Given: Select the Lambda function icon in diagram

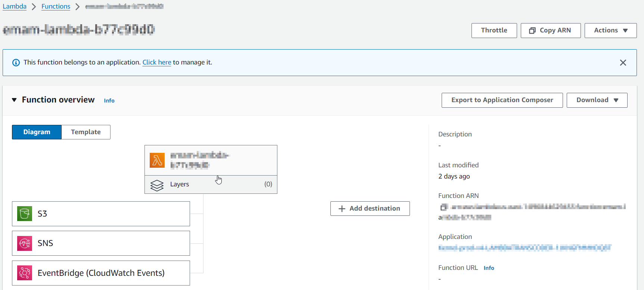Looking at the screenshot, I should coord(157,160).
